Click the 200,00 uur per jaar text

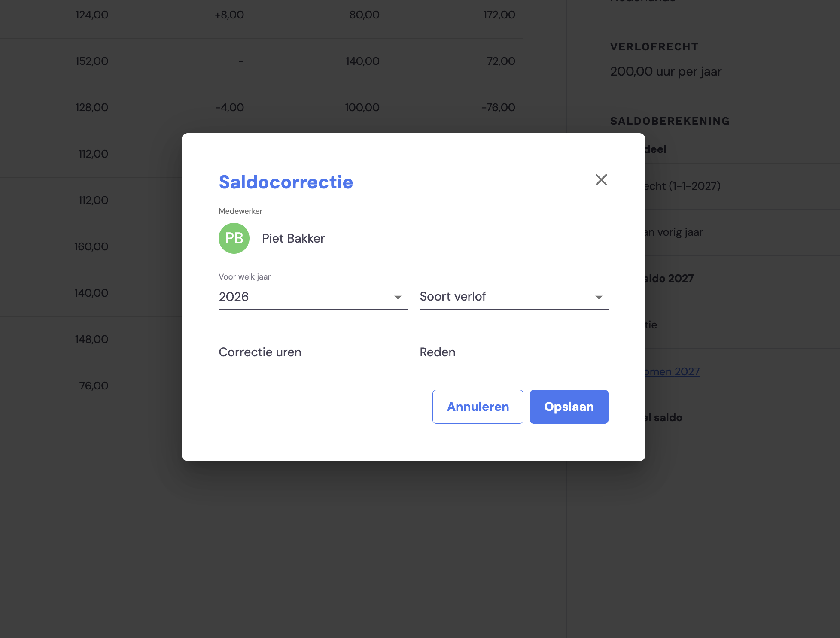pos(666,71)
